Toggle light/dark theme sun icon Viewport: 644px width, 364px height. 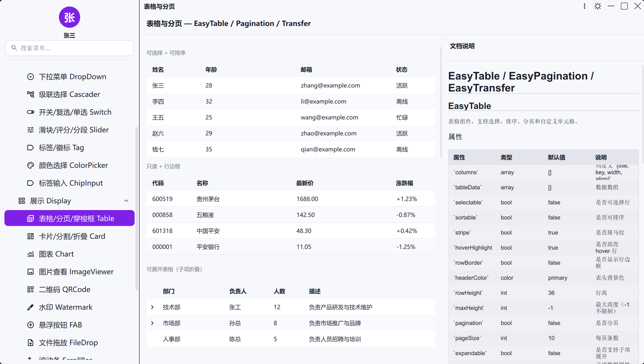598,6
